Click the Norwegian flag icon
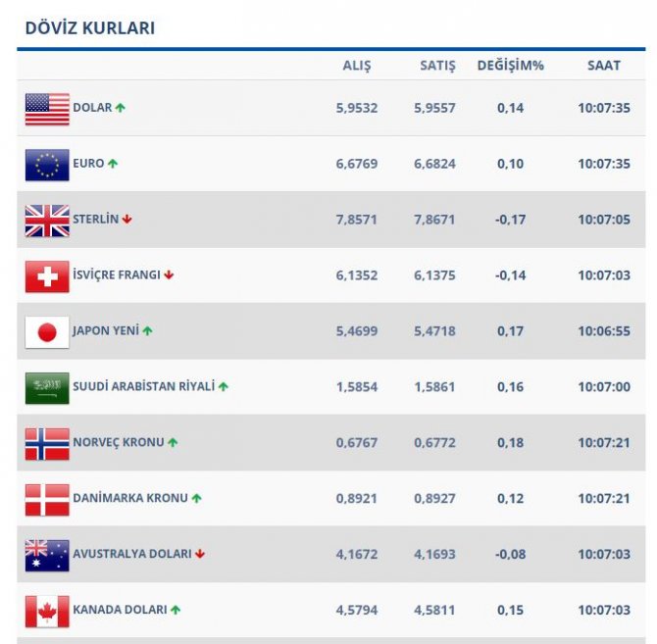The width and height of the screenshot is (657, 644). pyautogui.click(x=47, y=444)
